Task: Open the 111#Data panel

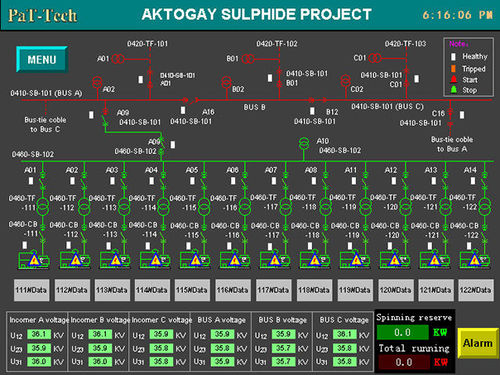Action: (31, 290)
